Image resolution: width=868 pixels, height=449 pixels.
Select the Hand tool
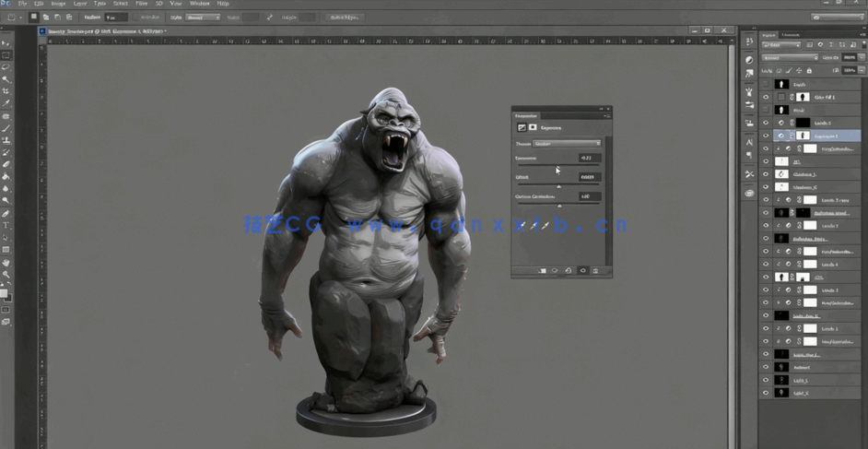click(6, 263)
